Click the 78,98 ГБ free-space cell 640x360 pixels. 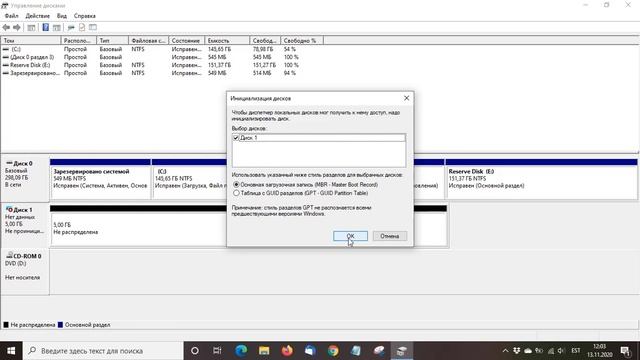coord(263,49)
